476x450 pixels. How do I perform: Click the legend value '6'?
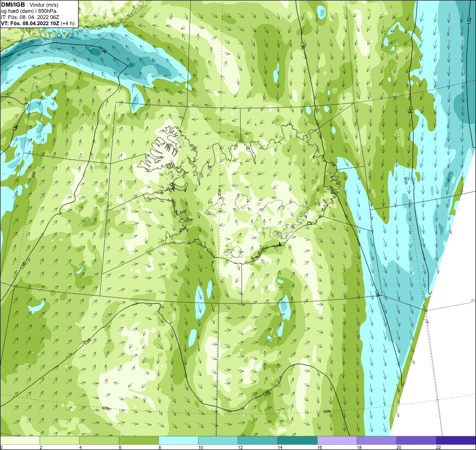coord(120,447)
